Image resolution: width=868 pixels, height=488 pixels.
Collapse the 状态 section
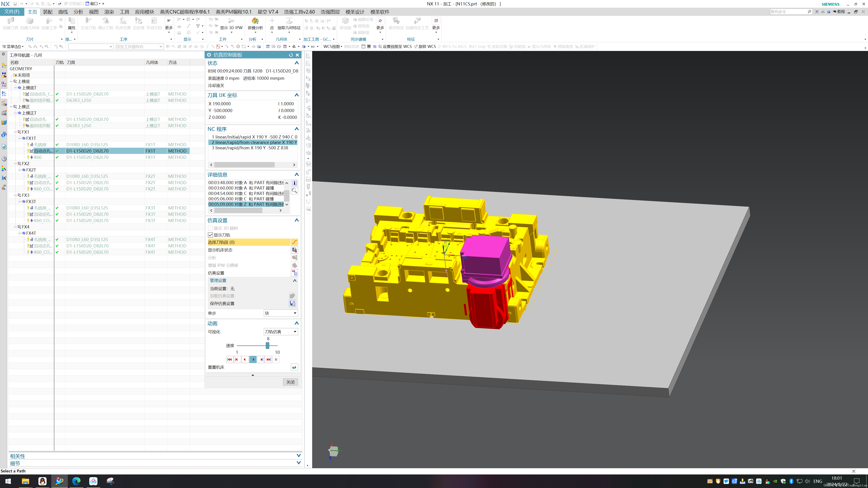[x=297, y=63]
